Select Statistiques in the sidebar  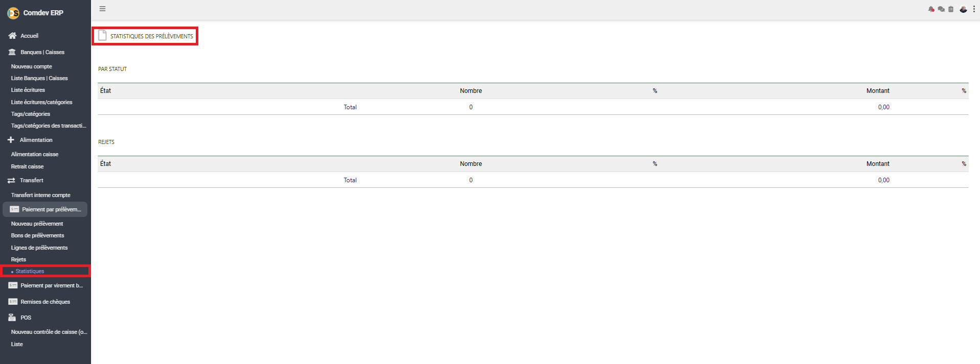tap(30, 271)
